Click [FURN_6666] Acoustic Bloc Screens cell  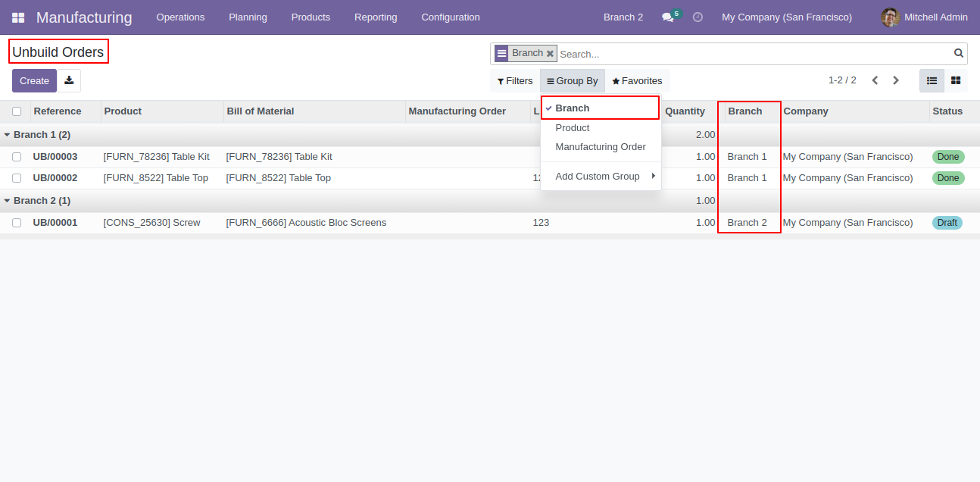(306, 223)
